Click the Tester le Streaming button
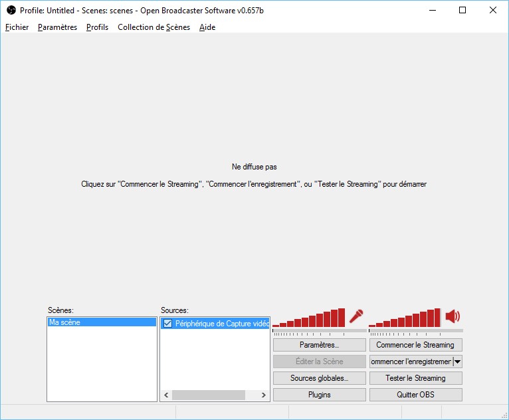Image resolution: width=509 pixels, height=420 pixels. pos(415,378)
